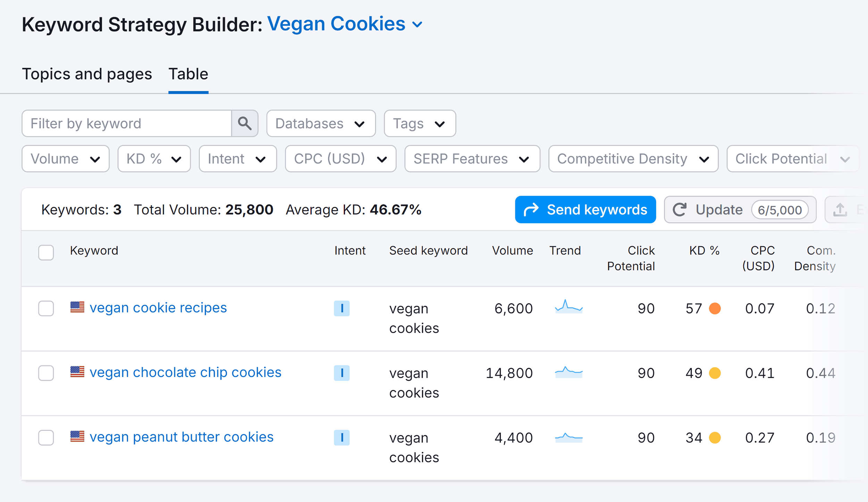Click the export icon beside Update
Screen dimensions: 868x502
(x=840, y=209)
